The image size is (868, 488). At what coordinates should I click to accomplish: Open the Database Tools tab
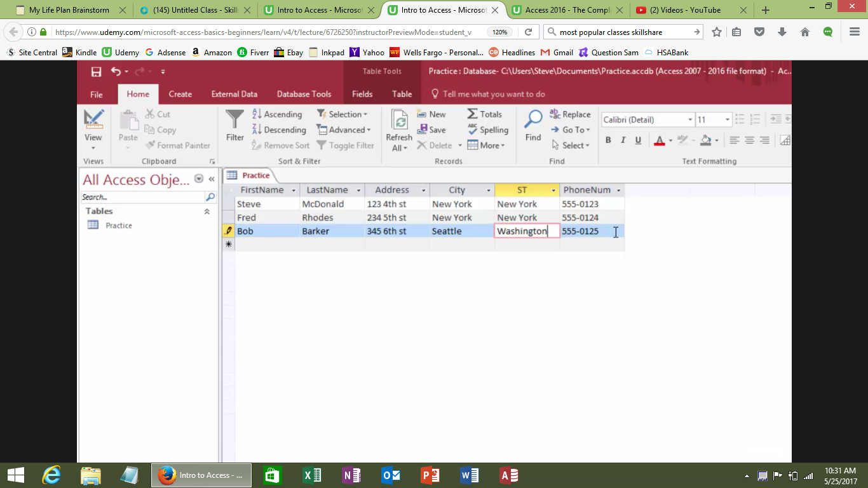pos(304,93)
